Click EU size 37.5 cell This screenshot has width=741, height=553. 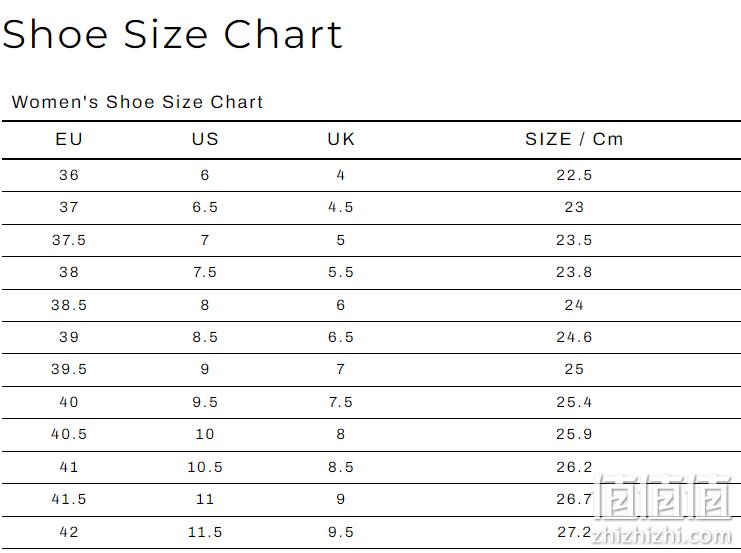point(69,240)
